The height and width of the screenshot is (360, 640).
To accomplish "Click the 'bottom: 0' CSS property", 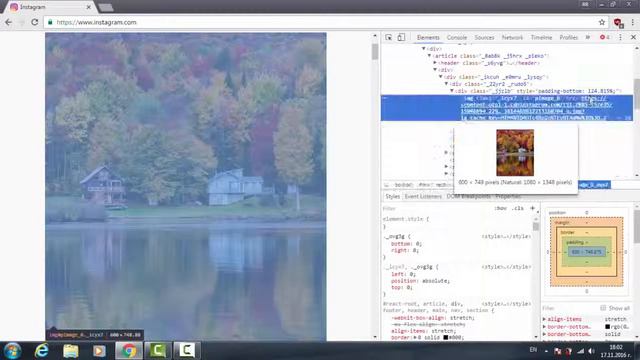I will pos(407,244).
